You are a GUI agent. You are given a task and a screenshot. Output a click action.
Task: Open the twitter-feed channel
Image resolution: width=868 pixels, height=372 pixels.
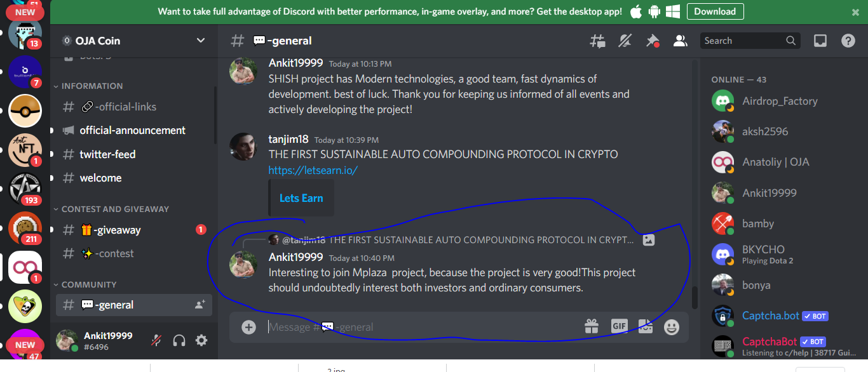[x=133, y=154]
